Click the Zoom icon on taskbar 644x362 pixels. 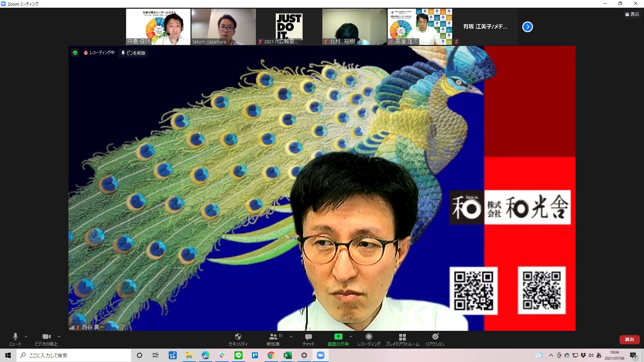point(321,355)
